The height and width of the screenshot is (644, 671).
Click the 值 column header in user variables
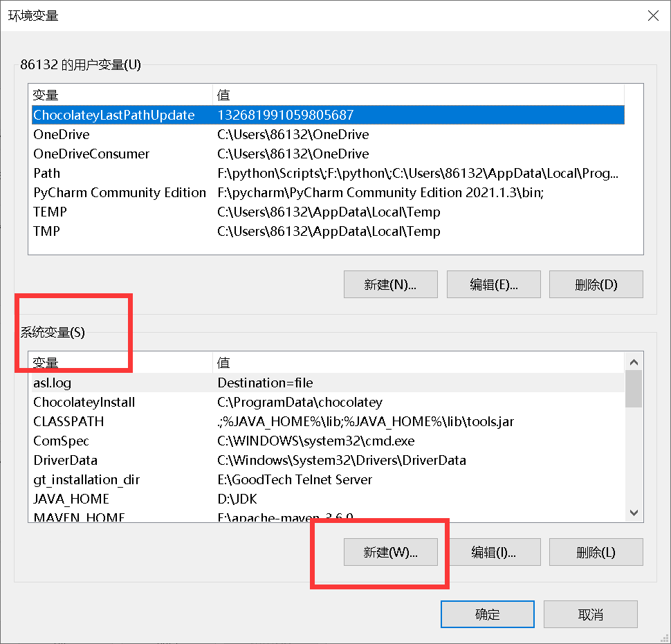pyautogui.click(x=419, y=95)
